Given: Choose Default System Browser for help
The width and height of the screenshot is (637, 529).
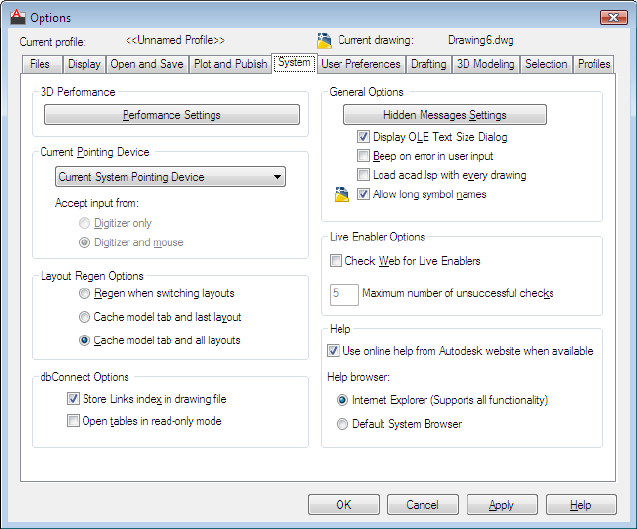Looking at the screenshot, I should [342, 424].
